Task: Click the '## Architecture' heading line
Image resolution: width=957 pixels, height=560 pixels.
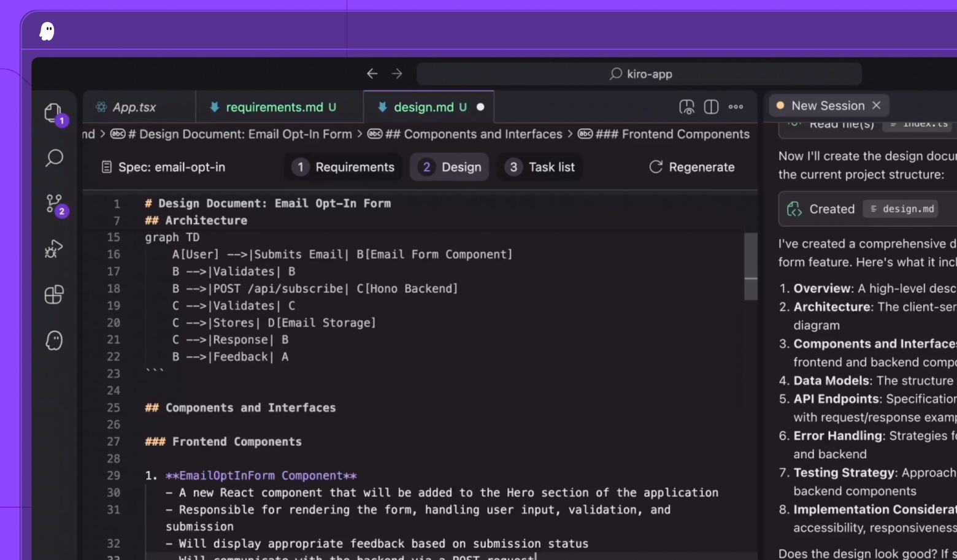Action: pyautogui.click(x=196, y=220)
